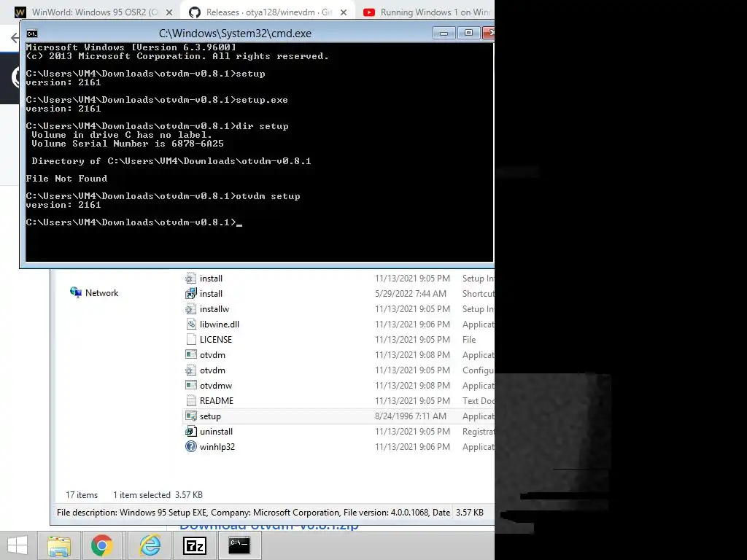Select the install shortcut file icon
This screenshot has width=747, height=560.
pos(190,293)
